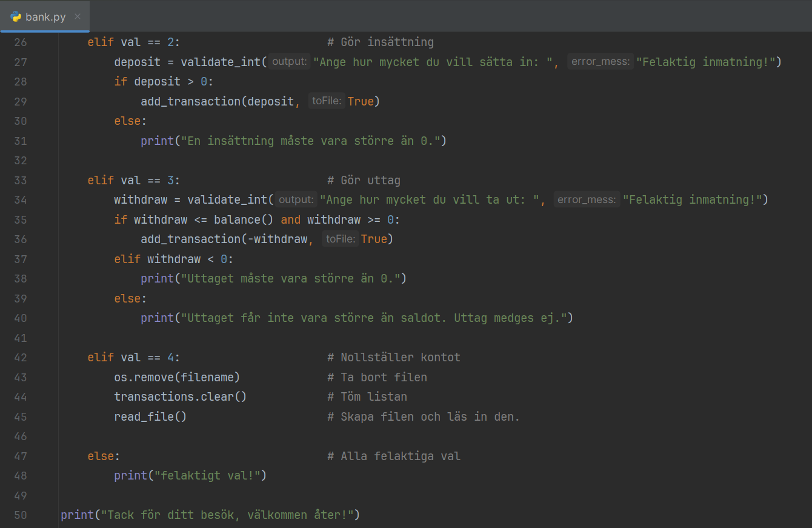
Task: Click os.remove(filename) on line 43
Action: (x=177, y=377)
